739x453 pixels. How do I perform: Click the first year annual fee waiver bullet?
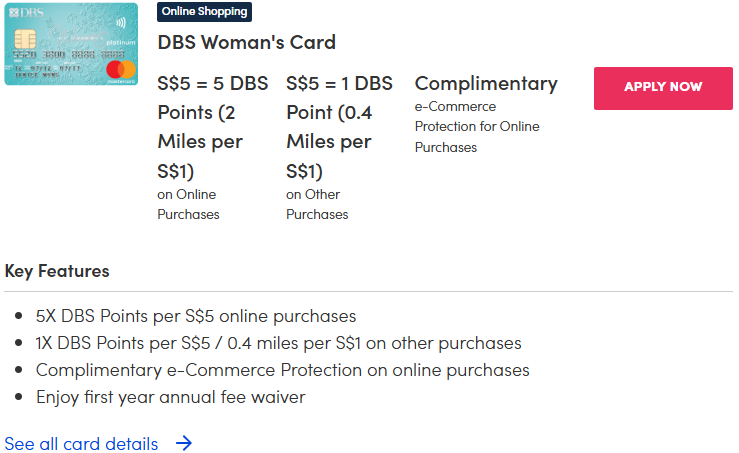tap(170, 397)
